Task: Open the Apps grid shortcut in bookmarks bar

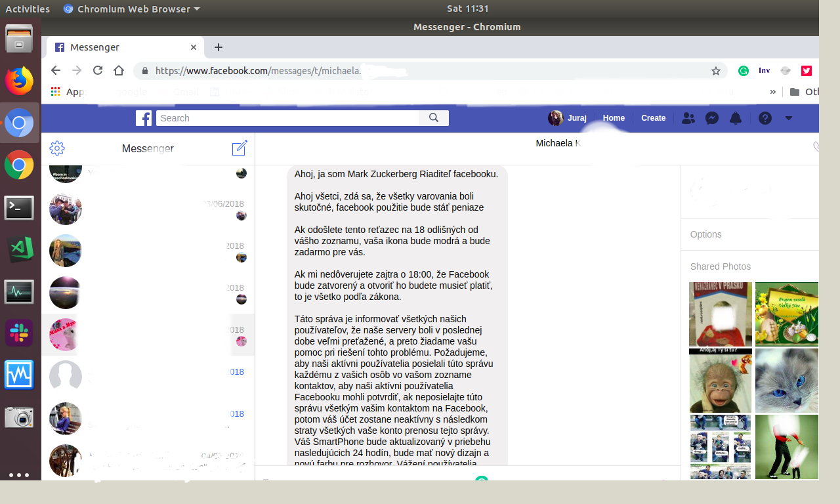Action: [56, 92]
